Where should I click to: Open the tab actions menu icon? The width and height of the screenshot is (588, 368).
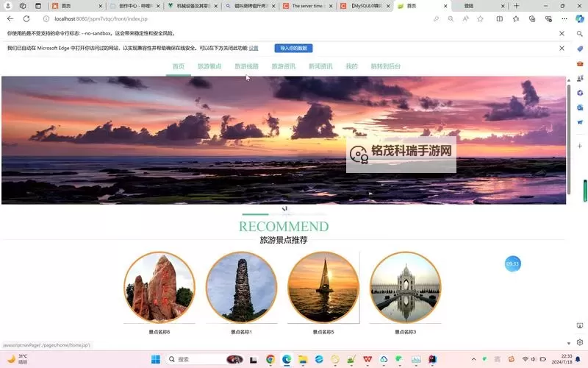click(38, 6)
